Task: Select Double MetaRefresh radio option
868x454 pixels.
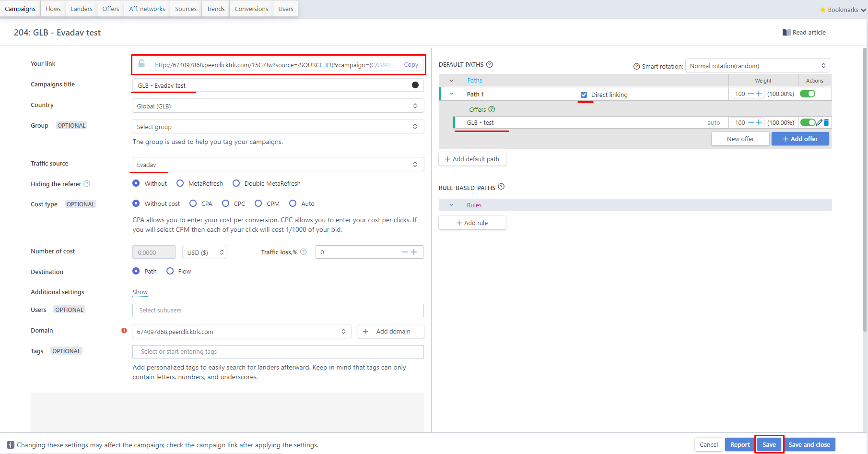Action: 236,183
